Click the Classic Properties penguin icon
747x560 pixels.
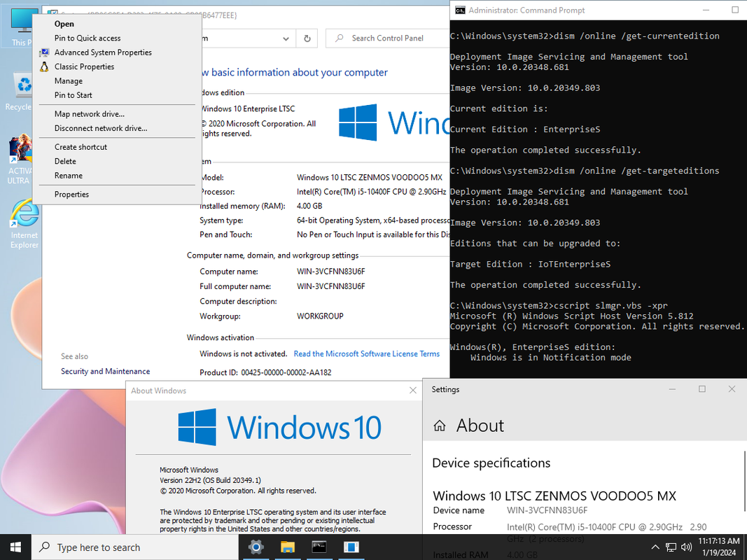44,66
